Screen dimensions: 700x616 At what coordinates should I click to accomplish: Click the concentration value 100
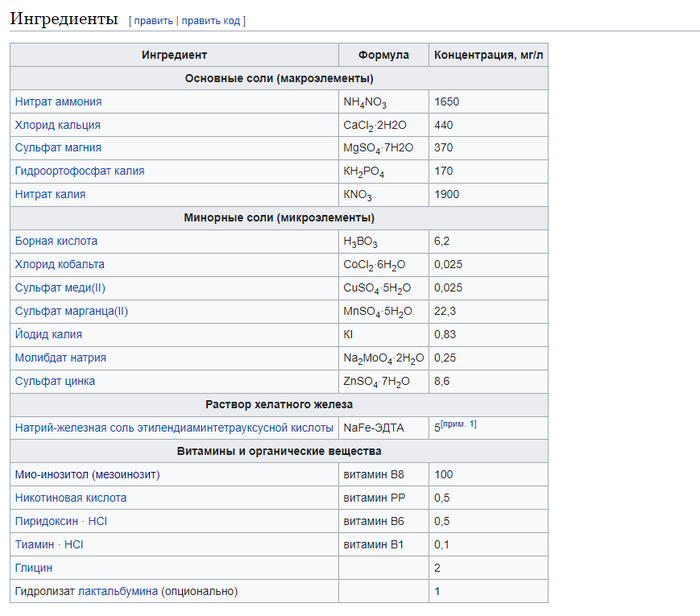[x=443, y=474]
